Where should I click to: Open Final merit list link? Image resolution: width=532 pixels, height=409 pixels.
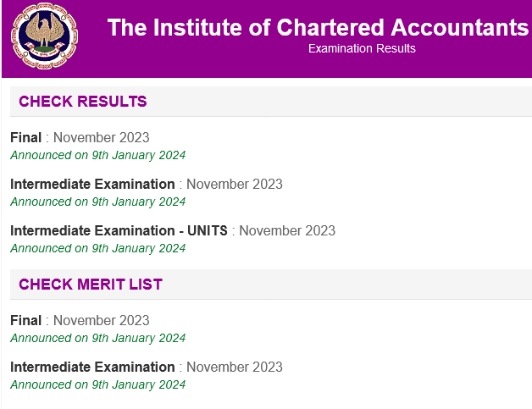(x=25, y=320)
